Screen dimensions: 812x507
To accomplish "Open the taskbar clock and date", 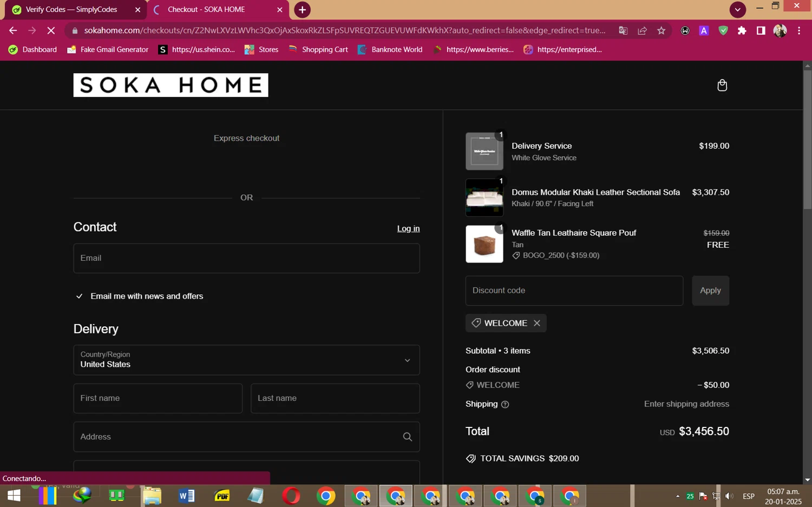I will (x=783, y=496).
